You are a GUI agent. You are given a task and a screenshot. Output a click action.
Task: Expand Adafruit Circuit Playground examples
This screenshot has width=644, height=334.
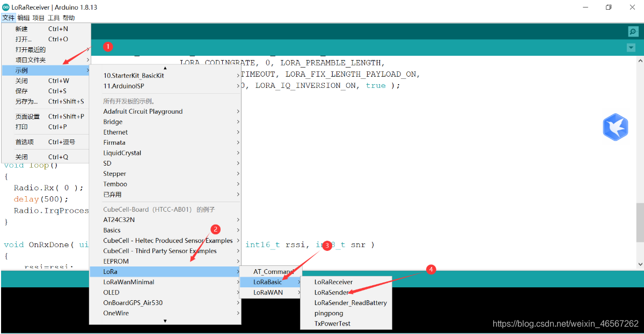(x=165, y=112)
